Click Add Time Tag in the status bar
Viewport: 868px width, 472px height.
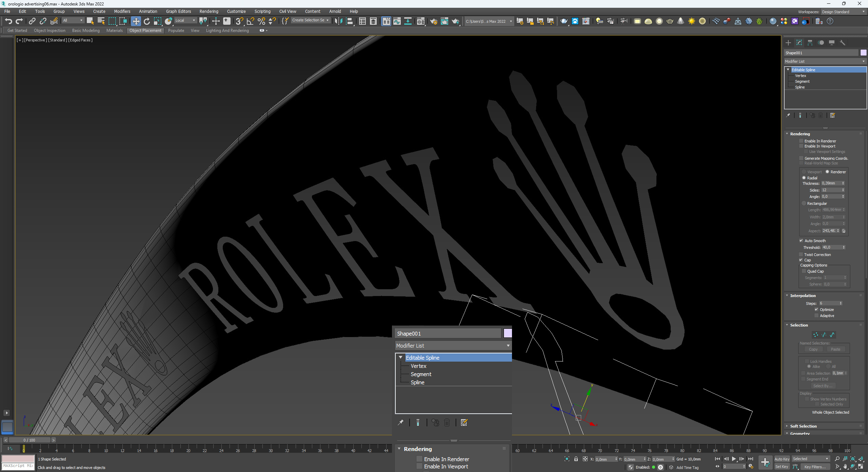click(687, 468)
